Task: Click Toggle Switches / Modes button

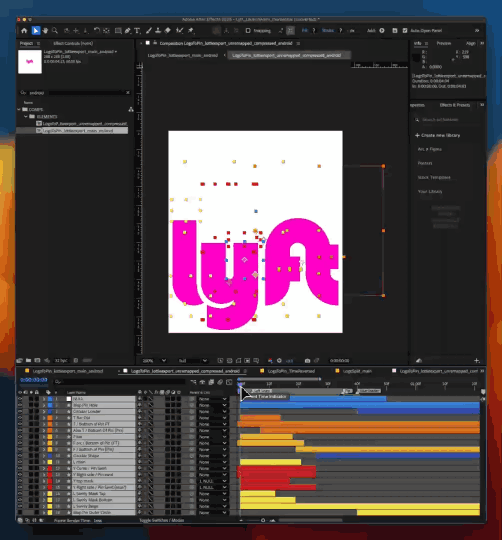Action: click(x=161, y=520)
